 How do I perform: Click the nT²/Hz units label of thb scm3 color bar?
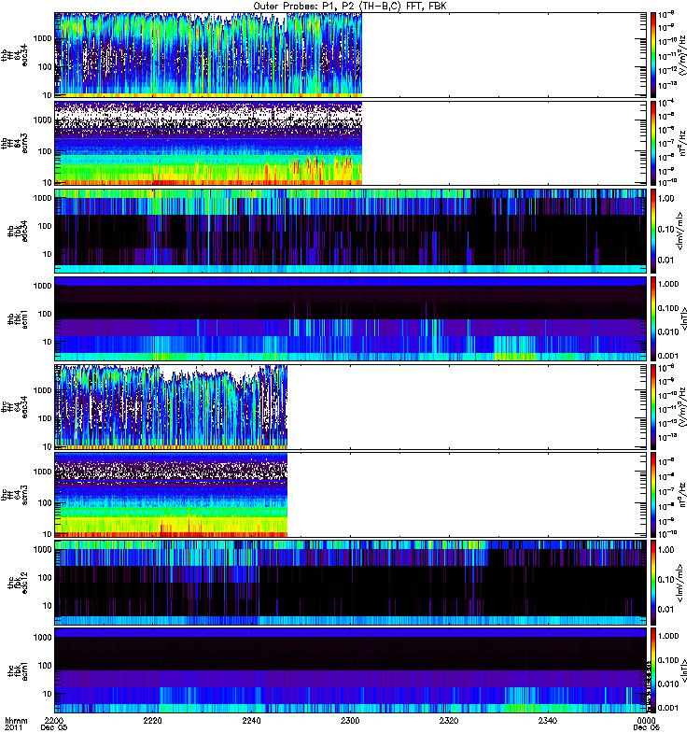pyautogui.click(x=682, y=143)
